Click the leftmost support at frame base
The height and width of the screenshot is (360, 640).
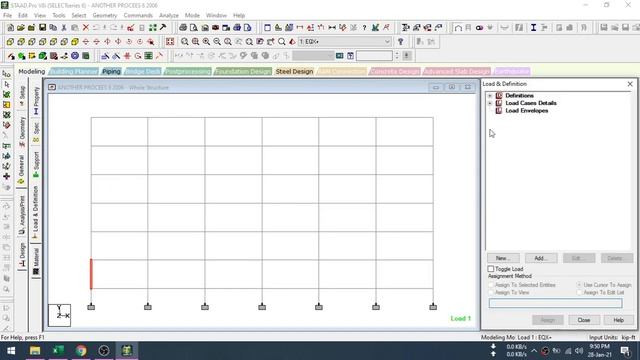91,307
